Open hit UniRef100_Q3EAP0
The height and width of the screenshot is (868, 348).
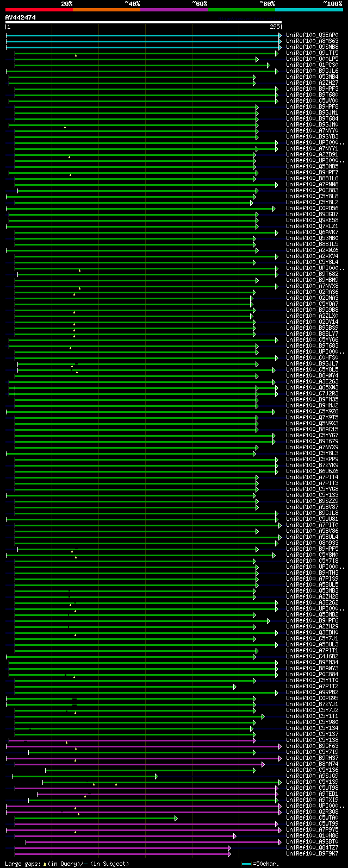pos(312,35)
